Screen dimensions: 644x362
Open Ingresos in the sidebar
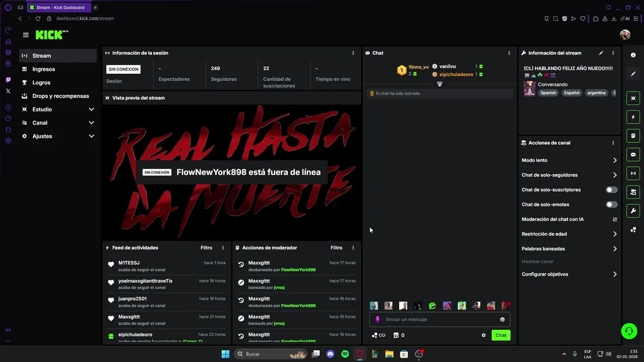(58, 69)
